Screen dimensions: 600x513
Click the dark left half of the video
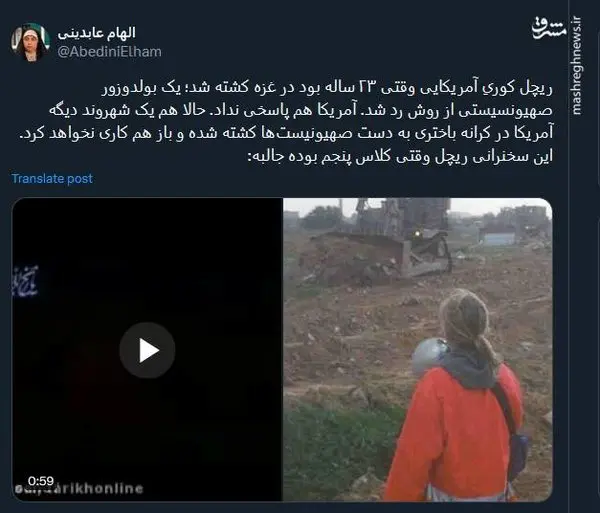148,349
